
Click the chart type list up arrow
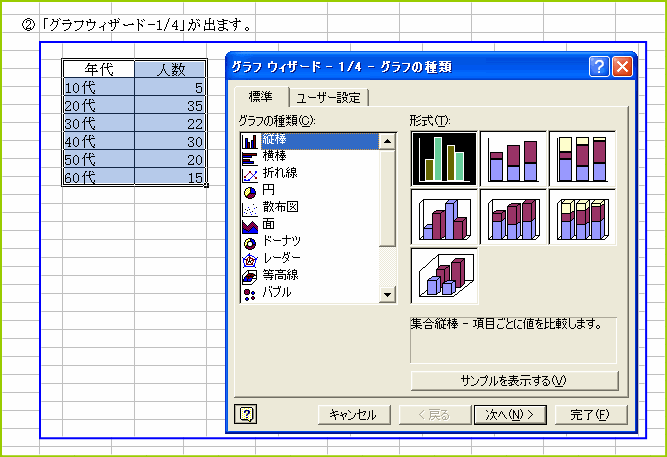tap(387, 141)
